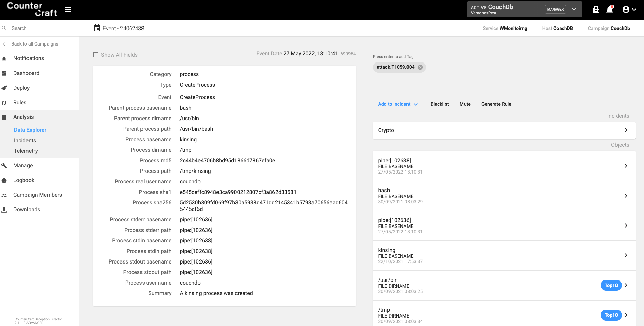The width and height of the screenshot is (644, 326).
Task: Click the Top10 badge on /usr/bin
Action: pyautogui.click(x=611, y=285)
